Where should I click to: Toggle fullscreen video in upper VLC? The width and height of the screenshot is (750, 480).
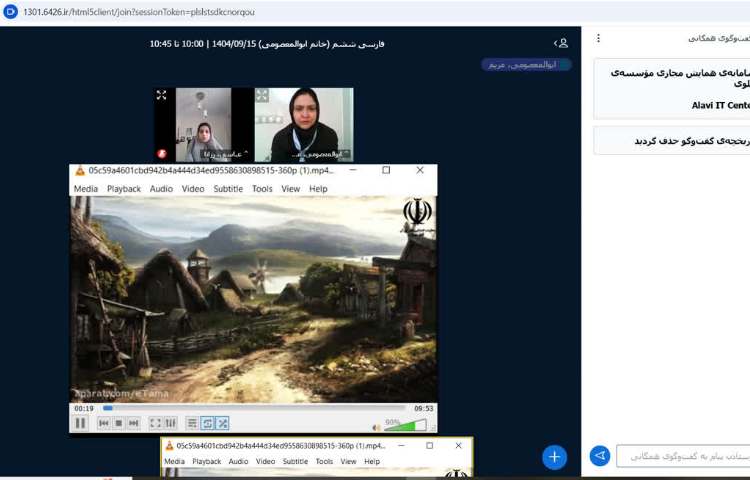pos(155,423)
